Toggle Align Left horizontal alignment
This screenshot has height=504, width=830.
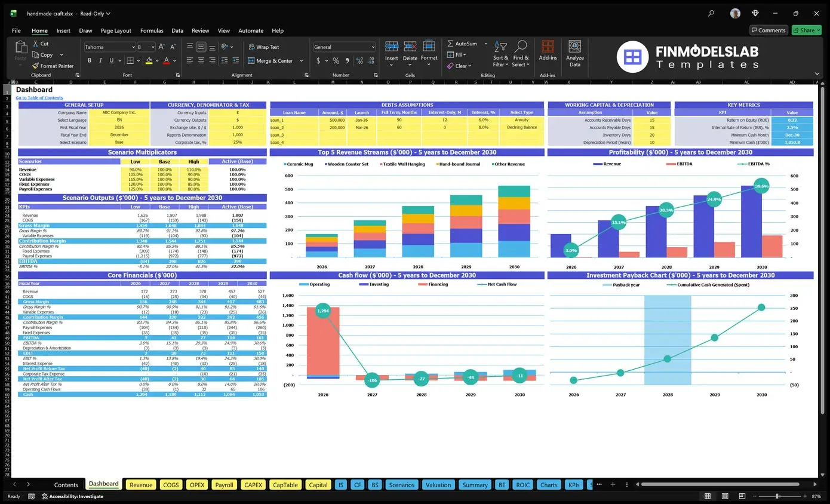pyautogui.click(x=189, y=60)
